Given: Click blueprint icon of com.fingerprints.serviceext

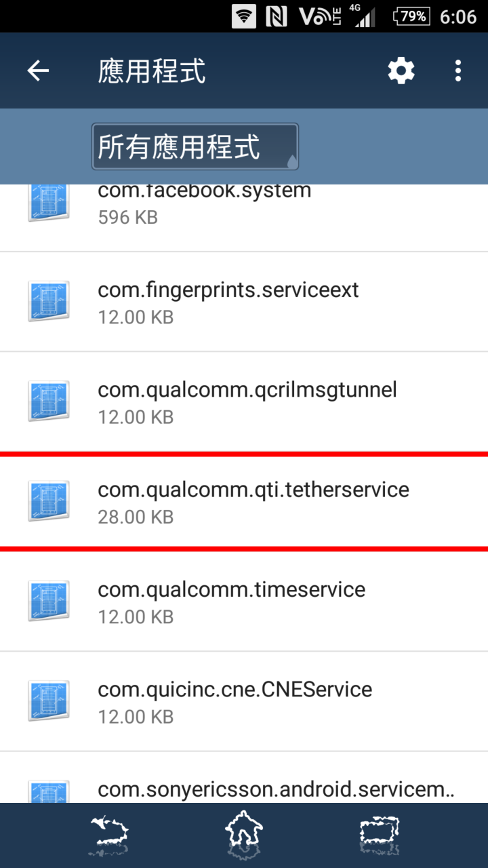Looking at the screenshot, I should [49, 301].
